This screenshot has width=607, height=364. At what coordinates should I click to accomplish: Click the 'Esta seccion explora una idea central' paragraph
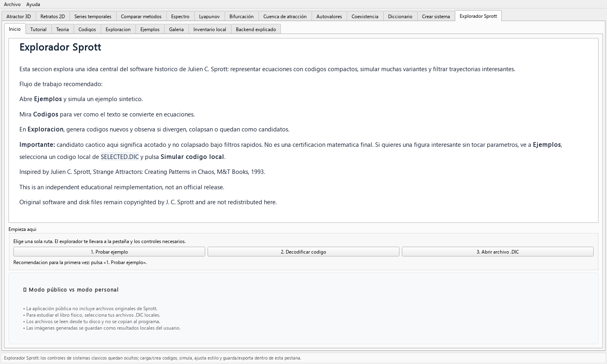(267, 69)
